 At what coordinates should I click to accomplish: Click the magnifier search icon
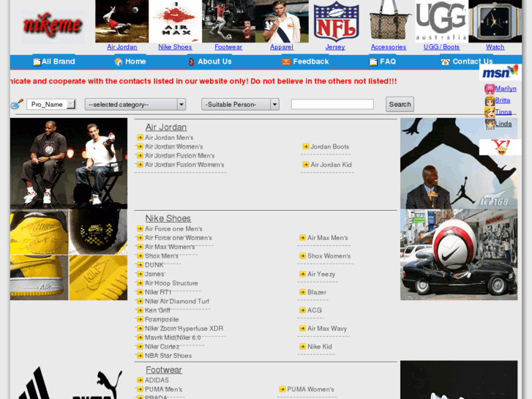(17, 103)
